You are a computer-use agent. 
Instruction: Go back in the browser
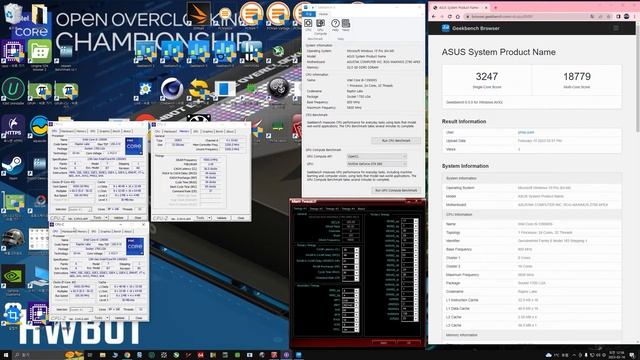pyautogui.click(x=434, y=16)
